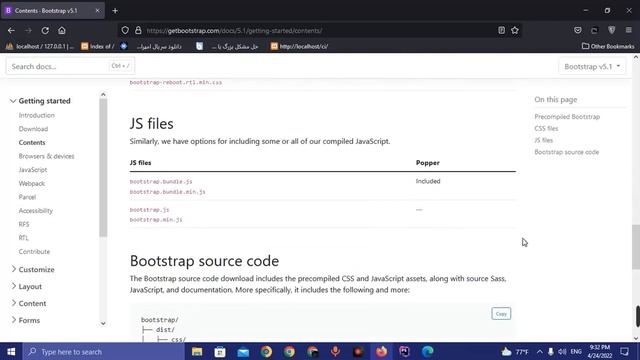640x360 pixels.
Task: Copy the bootstrap/ directory code block
Action: coord(501,314)
